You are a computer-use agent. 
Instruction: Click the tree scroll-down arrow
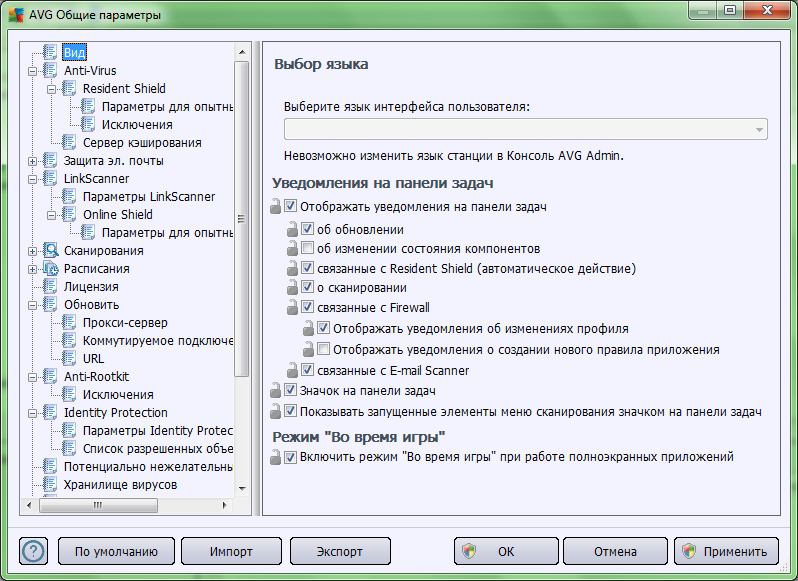(x=242, y=488)
